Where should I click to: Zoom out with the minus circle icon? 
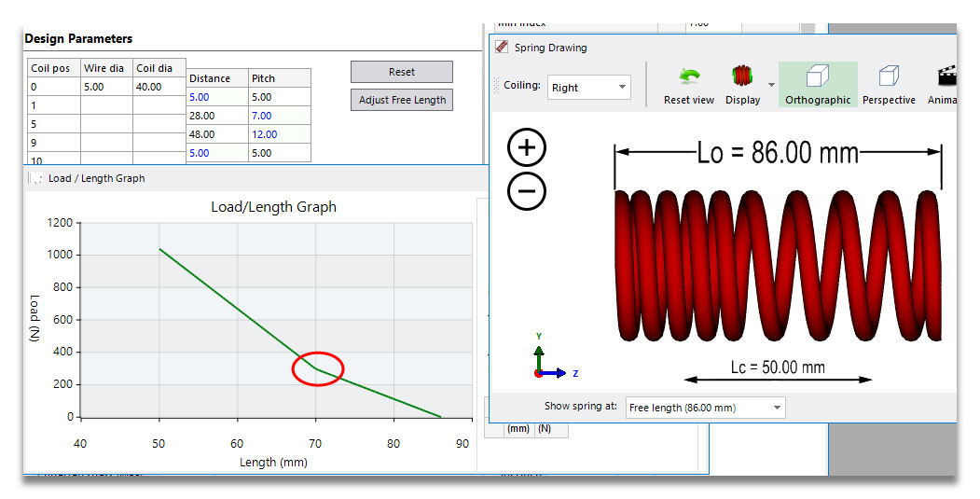click(x=527, y=190)
